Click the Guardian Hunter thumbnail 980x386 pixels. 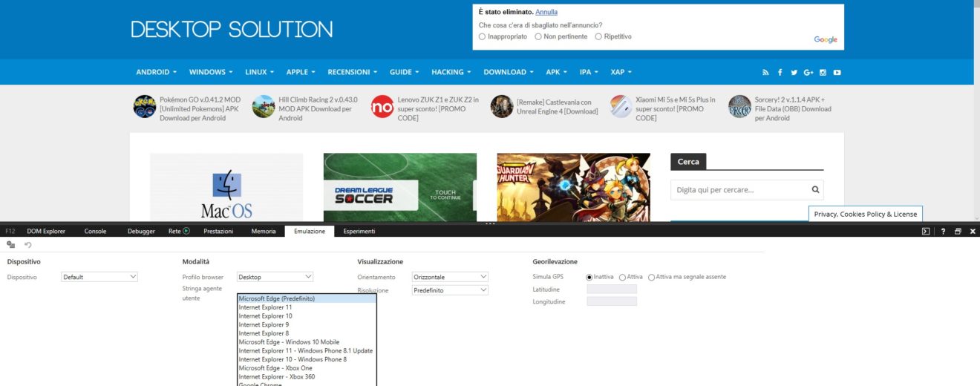(573, 187)
